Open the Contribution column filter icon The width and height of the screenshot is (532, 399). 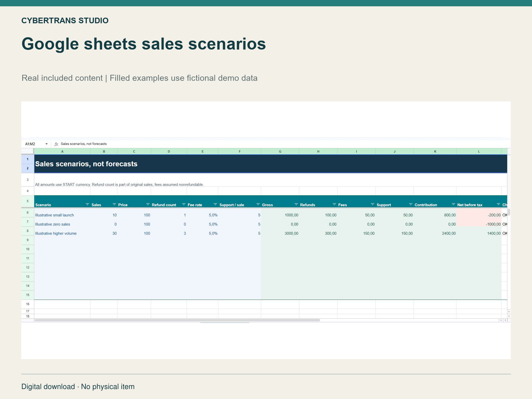click(454, 204)
